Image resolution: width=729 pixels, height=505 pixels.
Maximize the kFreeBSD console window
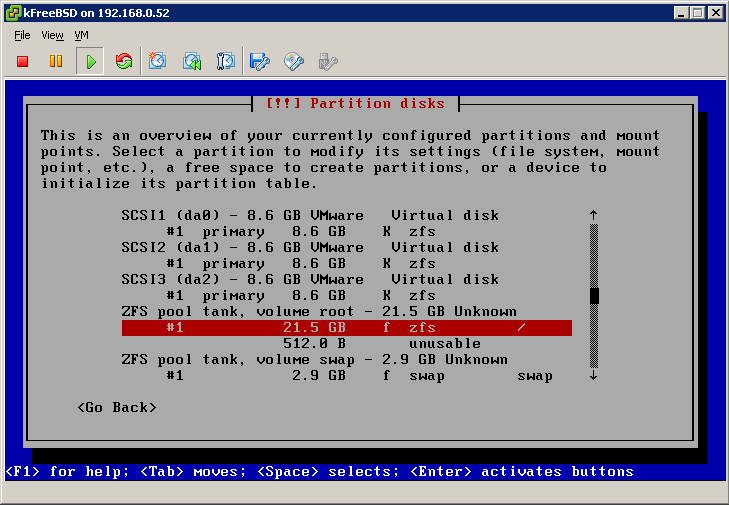pos(697,13)
